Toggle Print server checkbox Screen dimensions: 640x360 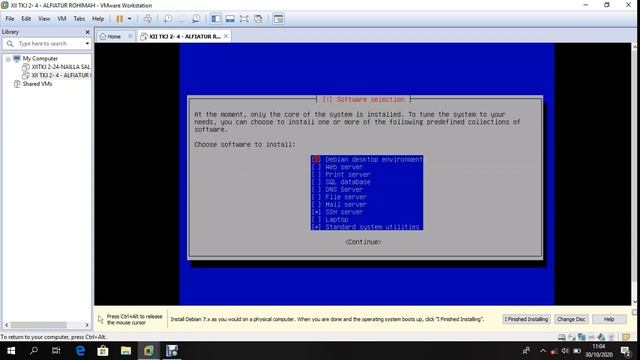[x=316, y=175]
